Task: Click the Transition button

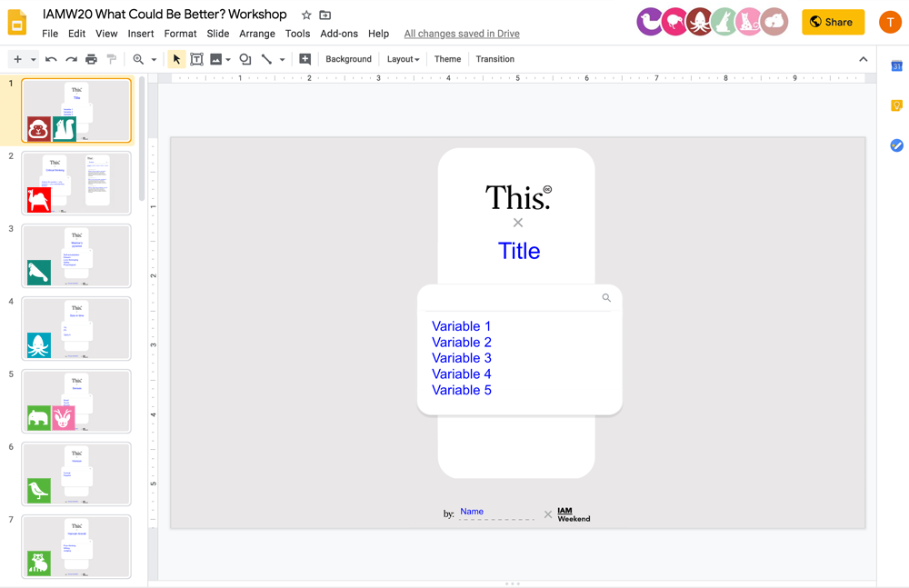Action: [x=494, y=59]
